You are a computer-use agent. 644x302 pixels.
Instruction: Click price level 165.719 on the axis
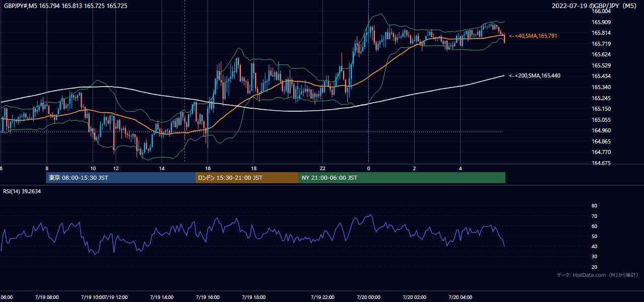click(602, 44)
